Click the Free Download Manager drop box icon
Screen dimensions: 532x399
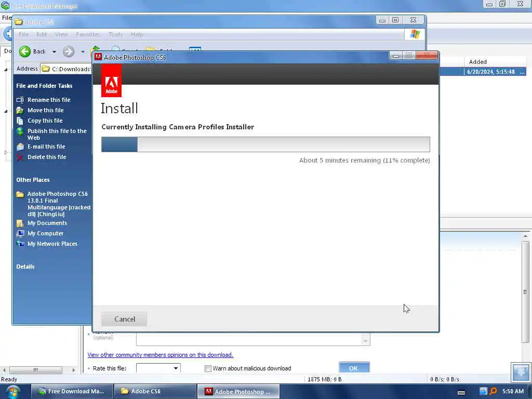click(x=521, y=373)
